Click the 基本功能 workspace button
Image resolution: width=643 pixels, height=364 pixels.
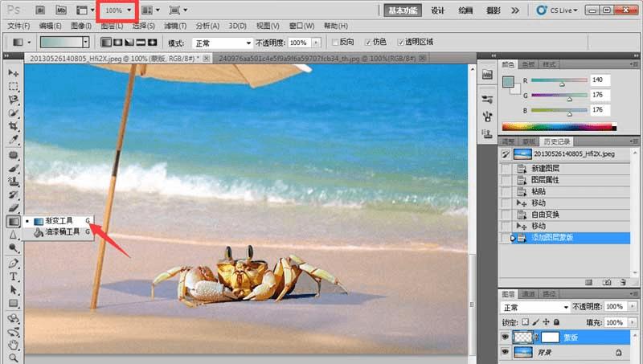tap(401, 10)
